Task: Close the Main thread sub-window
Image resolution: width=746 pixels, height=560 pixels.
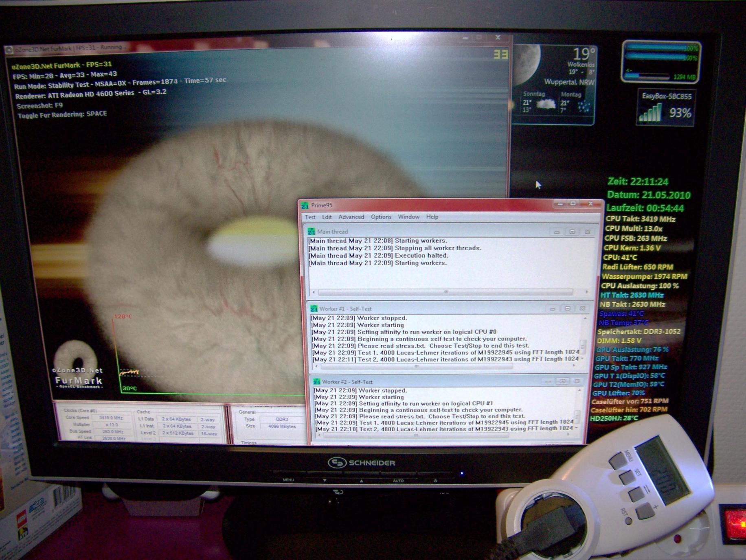Action: click(x=588, y=232)
